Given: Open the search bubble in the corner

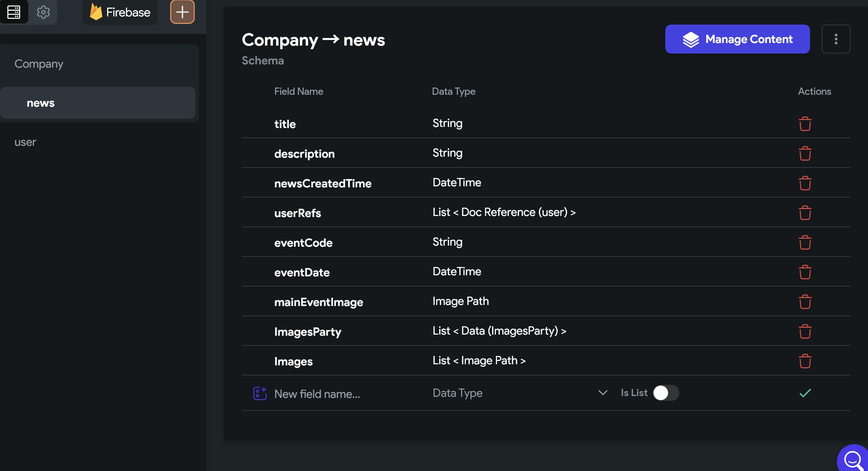Looking at the screenshot, I should click(x=853, y=459).
